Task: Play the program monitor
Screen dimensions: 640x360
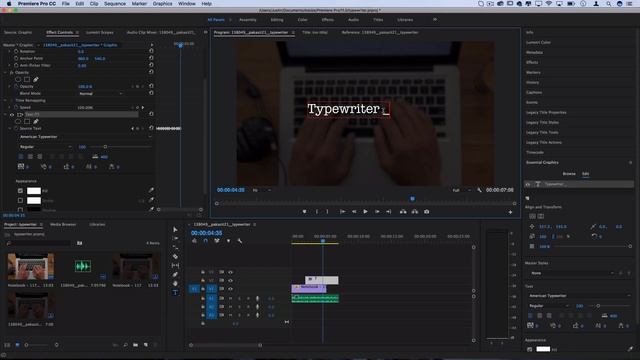Action: pyautogui.click(x=365, y=211)
